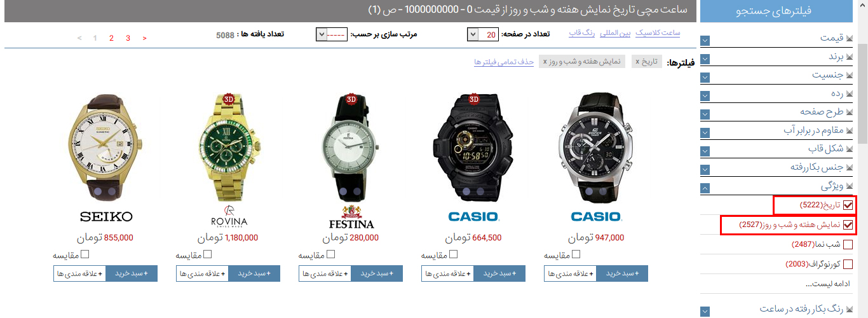Enable کورنوگراف (2003) filter checkbox
Viewport: 868px width, 318px height.
coord(848,264)
